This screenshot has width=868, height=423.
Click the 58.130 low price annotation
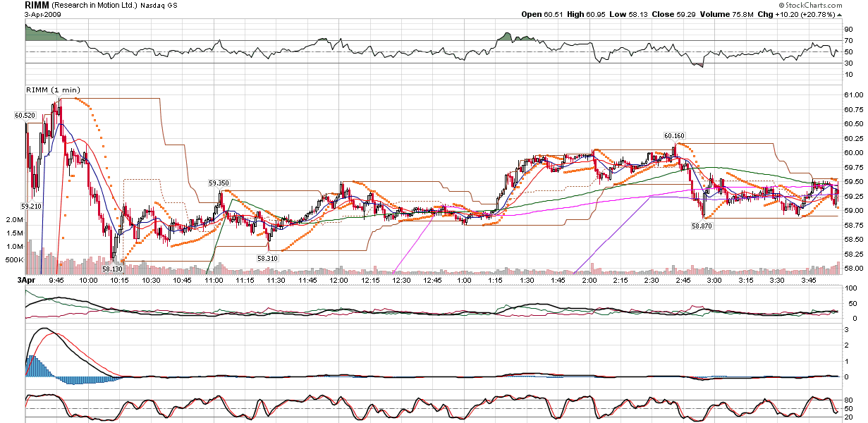click(x=112, y=269)
